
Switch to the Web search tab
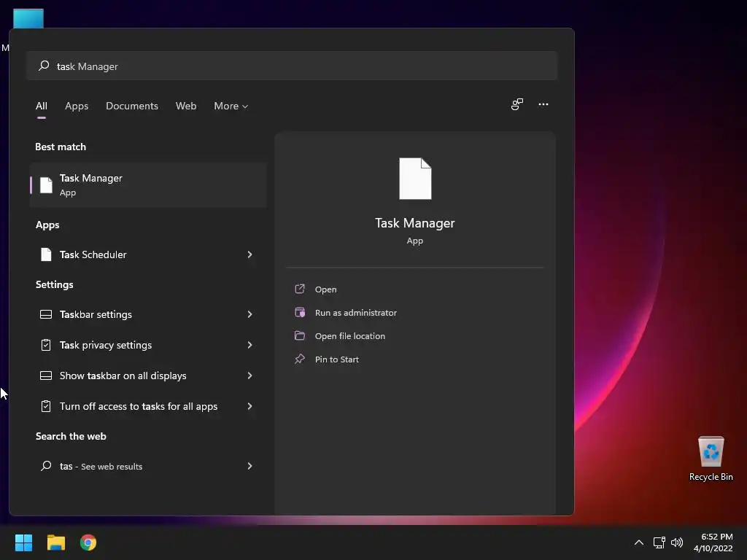pos(186,106)
